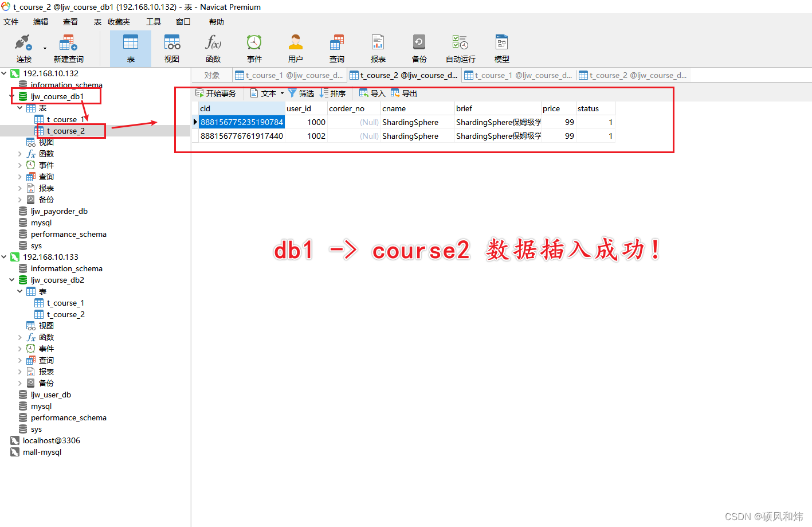
Task: Switch to first t_course_1 tab
Action: click(289, 75)
